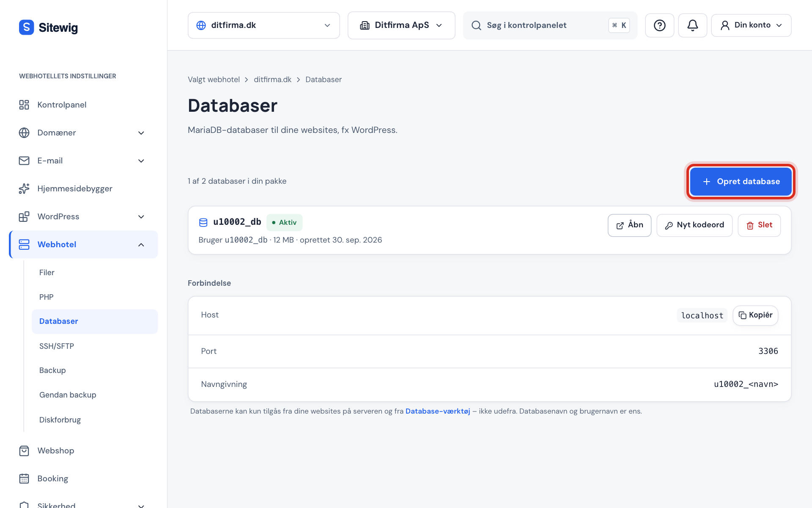Click the Kontrolpanel grid icon
The width and height of the screenshot is (812, 508).
24,105
